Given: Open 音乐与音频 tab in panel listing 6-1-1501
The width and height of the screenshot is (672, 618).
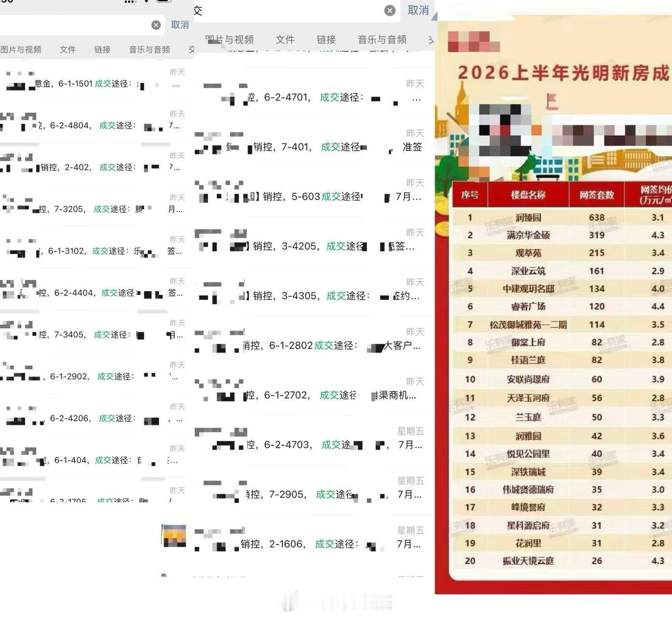Looking at the screenshot, I should click(x=149, y=49).
